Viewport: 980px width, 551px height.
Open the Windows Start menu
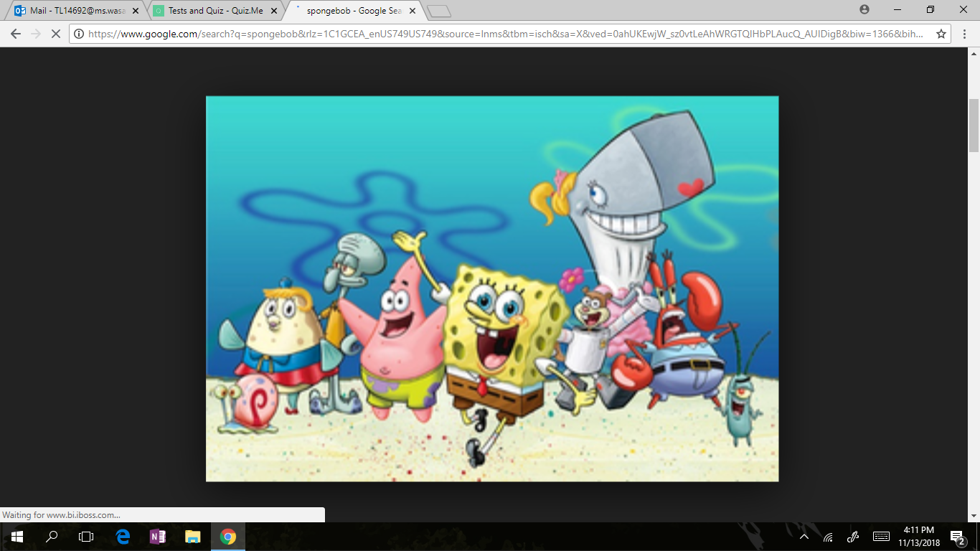point(17,537)
